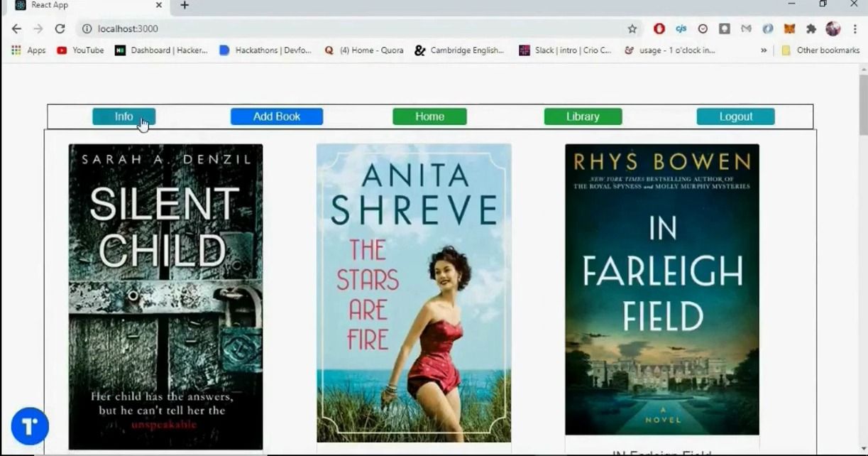Open the MetaMask fox extension
The height and width of the screenshot is (456, 868).
tap(789, 29)
